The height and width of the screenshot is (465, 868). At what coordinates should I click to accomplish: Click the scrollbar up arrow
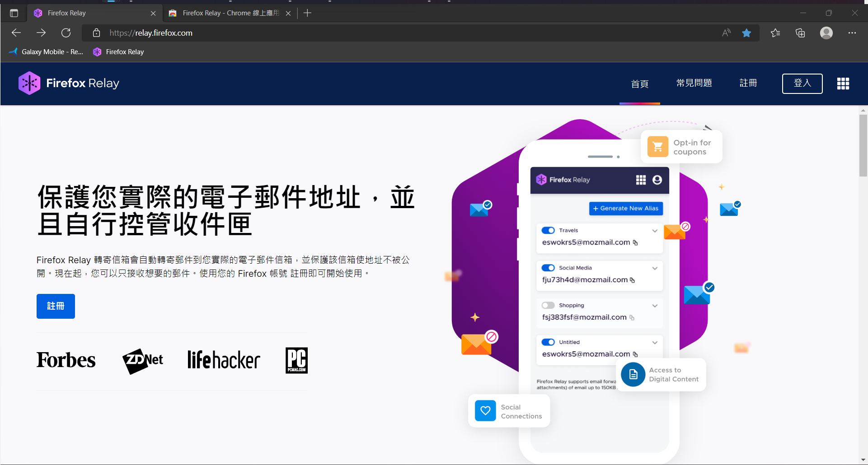coord(863,110)
